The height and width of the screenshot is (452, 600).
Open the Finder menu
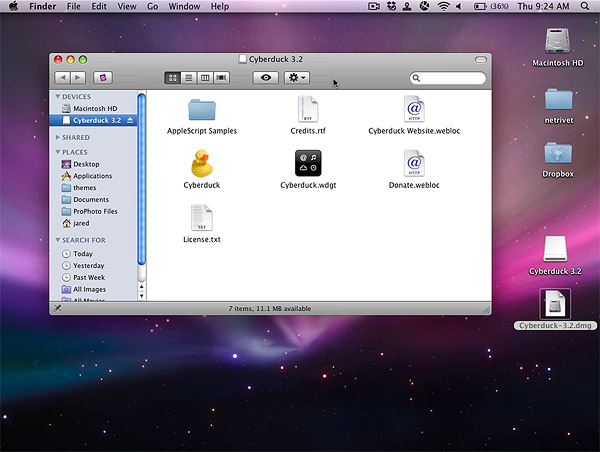pyautogui.click(x=42, y=6)
